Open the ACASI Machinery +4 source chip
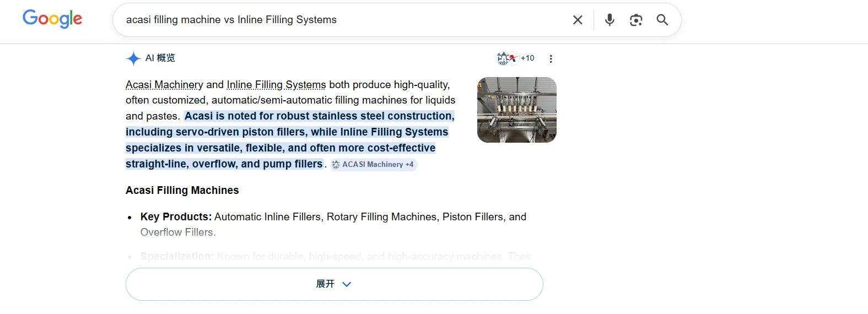868x314 pixels. click(374, 164)
